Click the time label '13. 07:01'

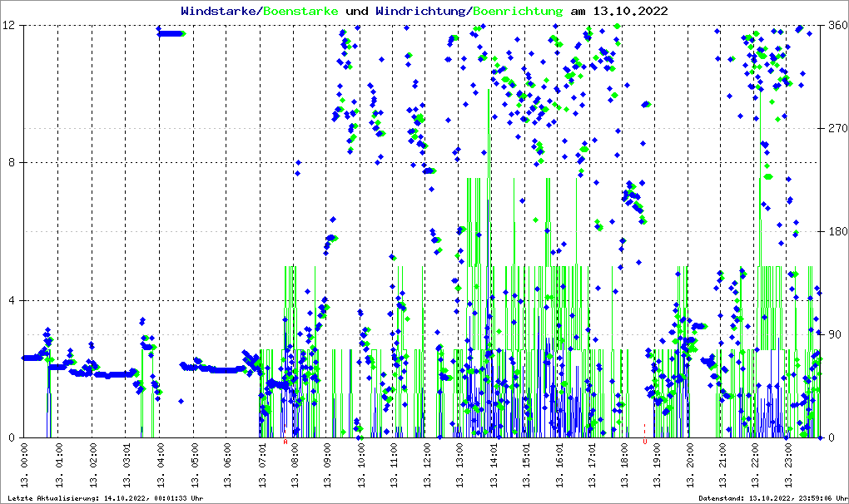pos(261,465)
